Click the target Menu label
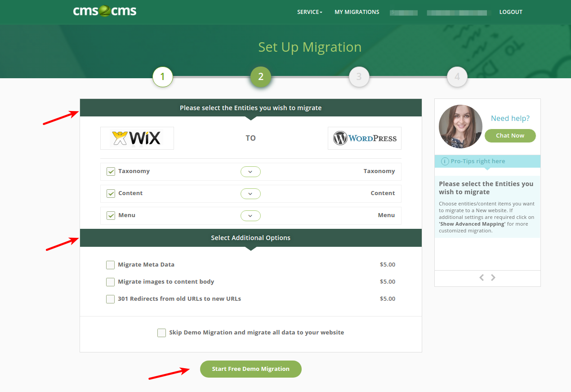571x392 pixels. (387, 215)
